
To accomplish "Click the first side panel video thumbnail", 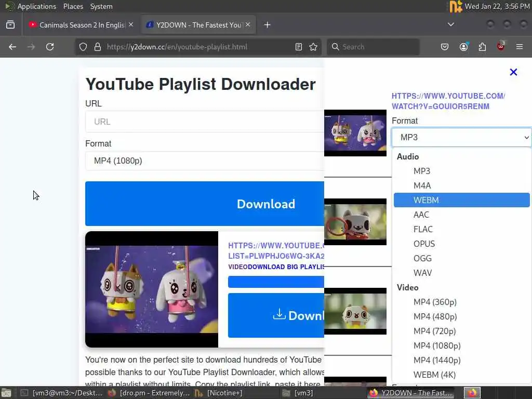I will (355, 133).
